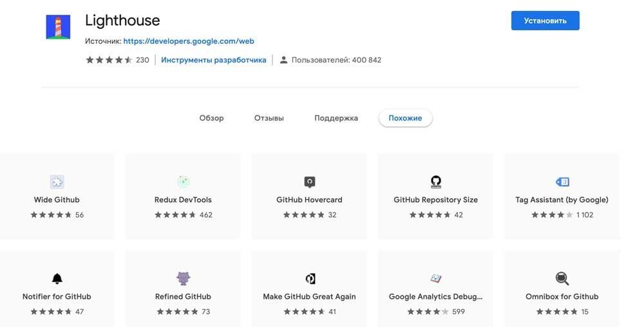The width and height of the screenshot is (644, 327).
Task: Open the developers.google.com/web source link
Action: click(188, 41)
